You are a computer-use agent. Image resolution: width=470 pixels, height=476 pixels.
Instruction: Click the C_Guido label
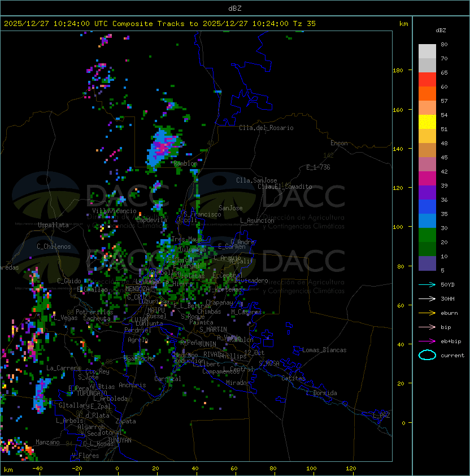[69, 281]
